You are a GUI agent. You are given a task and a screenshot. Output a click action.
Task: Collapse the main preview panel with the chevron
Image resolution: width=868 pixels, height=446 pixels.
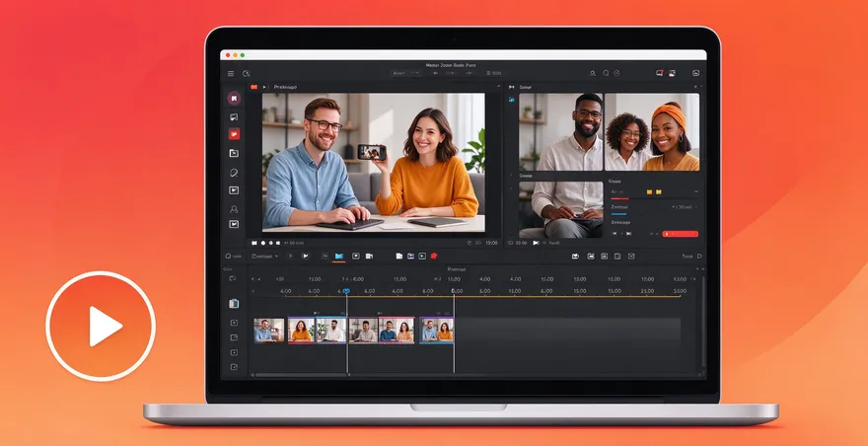(x=498, y=87)
